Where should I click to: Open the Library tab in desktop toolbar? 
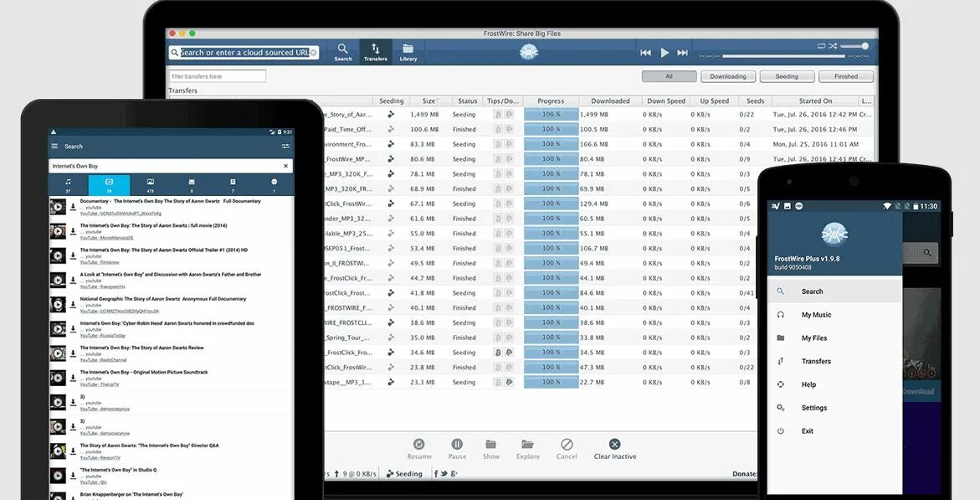(x=408, y=52)
